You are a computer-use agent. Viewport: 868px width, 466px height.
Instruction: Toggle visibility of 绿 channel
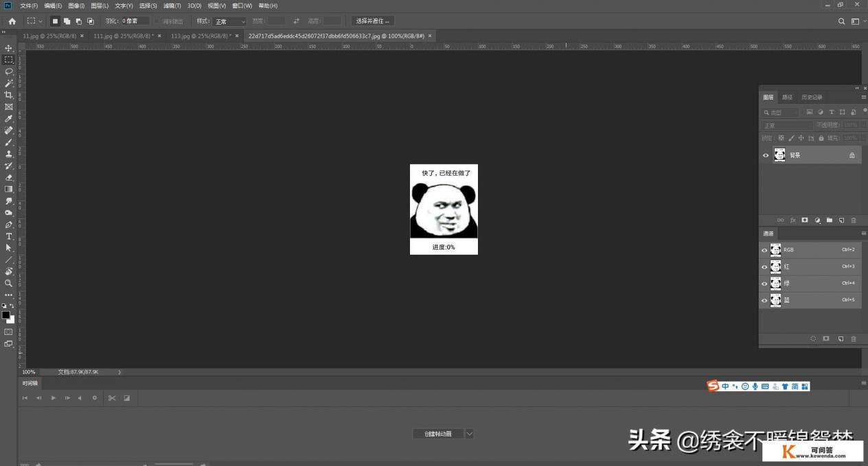(764, 283)
